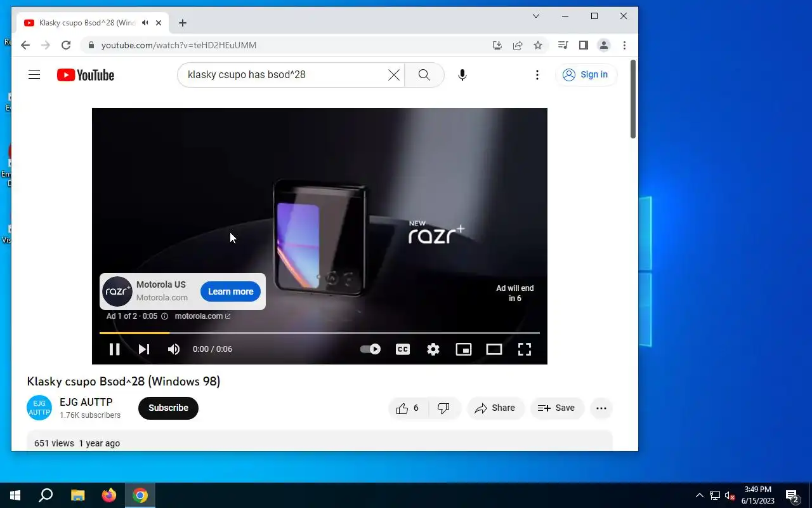Pause the ad with the pause button
This screenshot has width=812, height=508.
point(114,349)
